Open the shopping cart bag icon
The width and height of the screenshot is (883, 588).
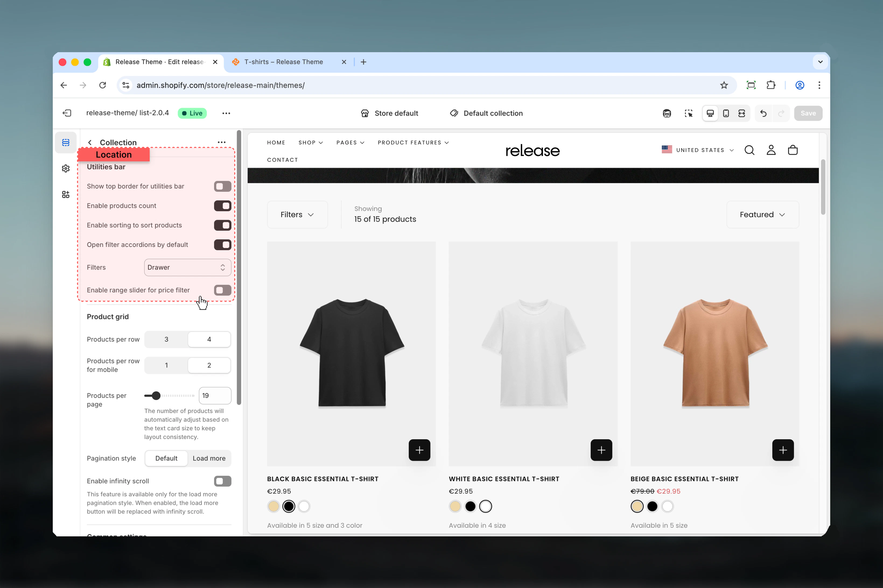coord(793,150)
